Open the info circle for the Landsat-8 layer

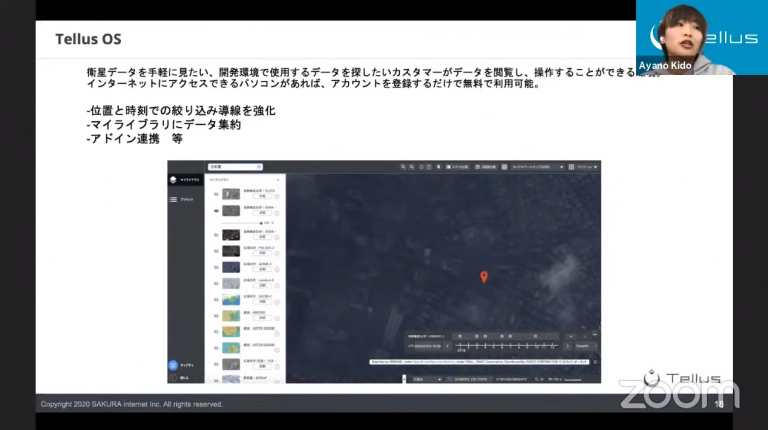coord(277,286)
